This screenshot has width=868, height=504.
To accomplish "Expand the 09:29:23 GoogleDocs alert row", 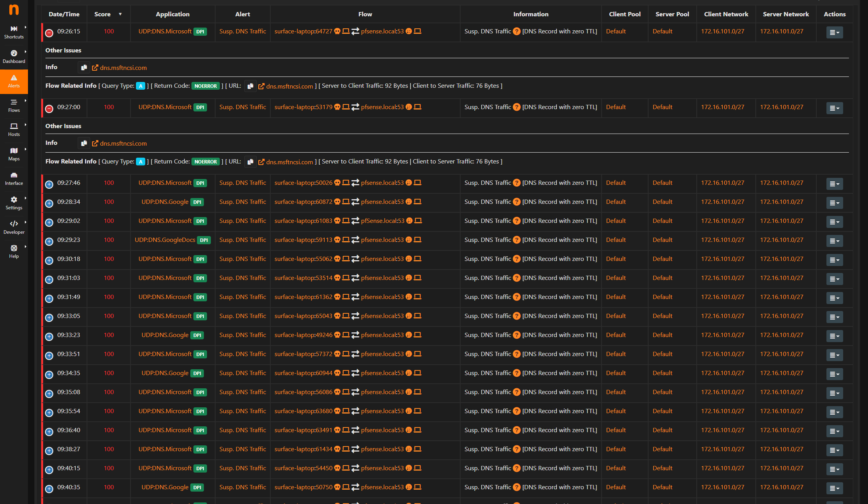I will tap(49, 242).
